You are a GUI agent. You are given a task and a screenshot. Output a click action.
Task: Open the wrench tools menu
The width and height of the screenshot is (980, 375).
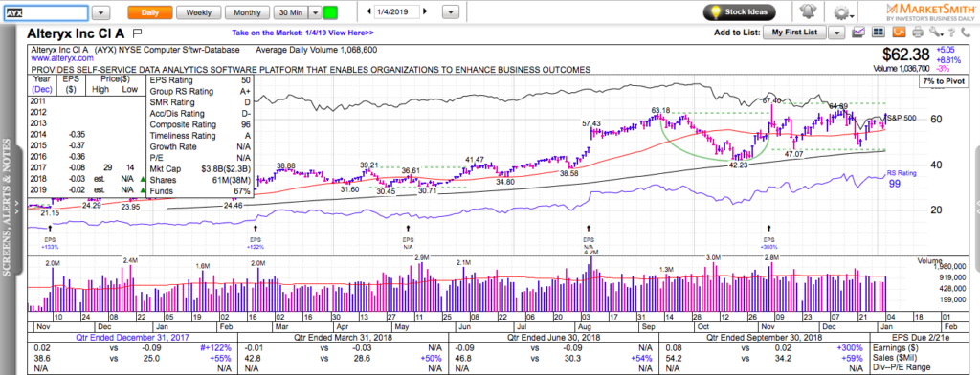[936, 33]
